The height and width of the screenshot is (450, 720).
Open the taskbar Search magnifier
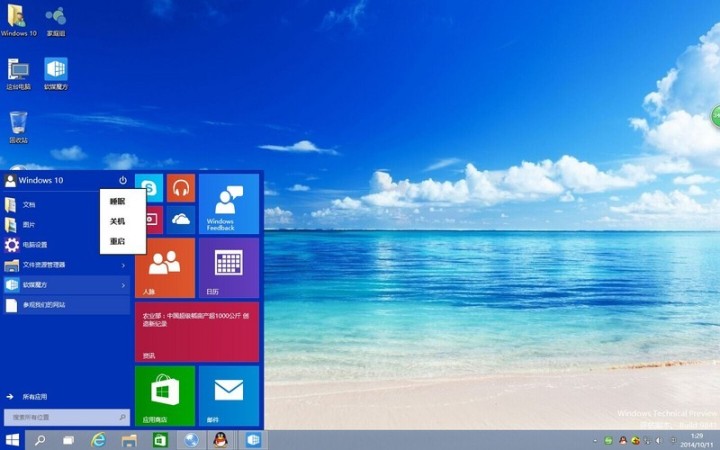point(40,440)
